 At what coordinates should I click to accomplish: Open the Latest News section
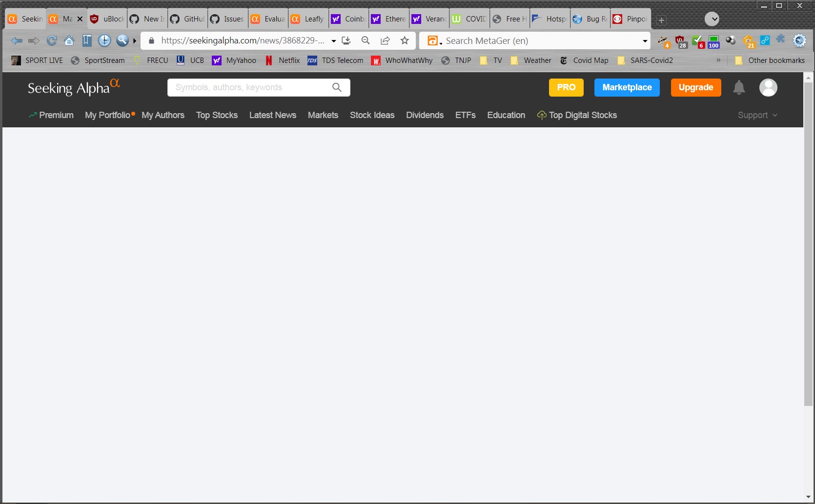[272, 115]
